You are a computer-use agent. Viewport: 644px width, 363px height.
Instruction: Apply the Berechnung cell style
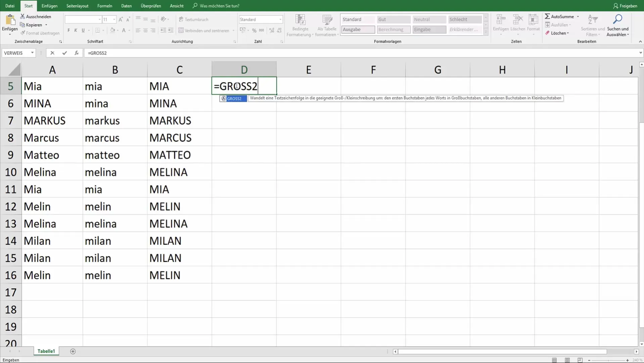pyautogui.click(x=394, y=30)
